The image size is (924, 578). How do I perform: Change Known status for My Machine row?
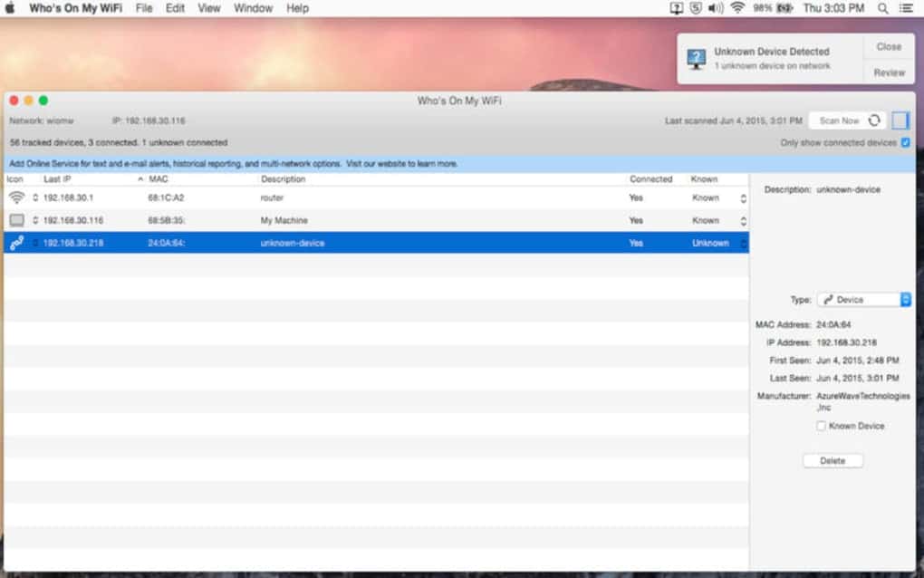(x=743, y=220)
